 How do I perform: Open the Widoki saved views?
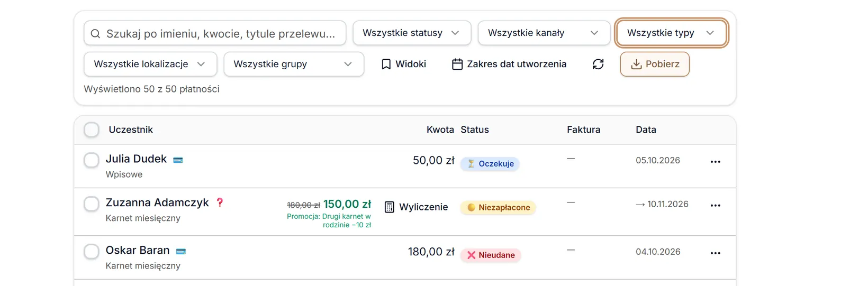404,64
